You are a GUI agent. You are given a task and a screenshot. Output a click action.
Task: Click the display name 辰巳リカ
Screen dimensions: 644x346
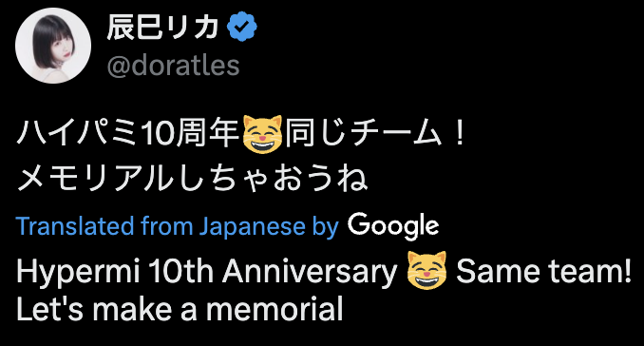click(x=162, y=27)
